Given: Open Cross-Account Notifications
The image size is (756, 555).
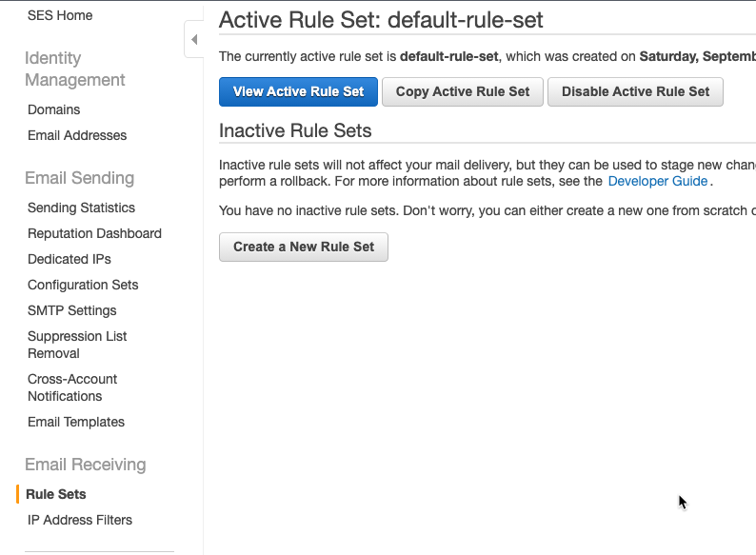Looking at the screenshot, I should click(x=72, y=387).
